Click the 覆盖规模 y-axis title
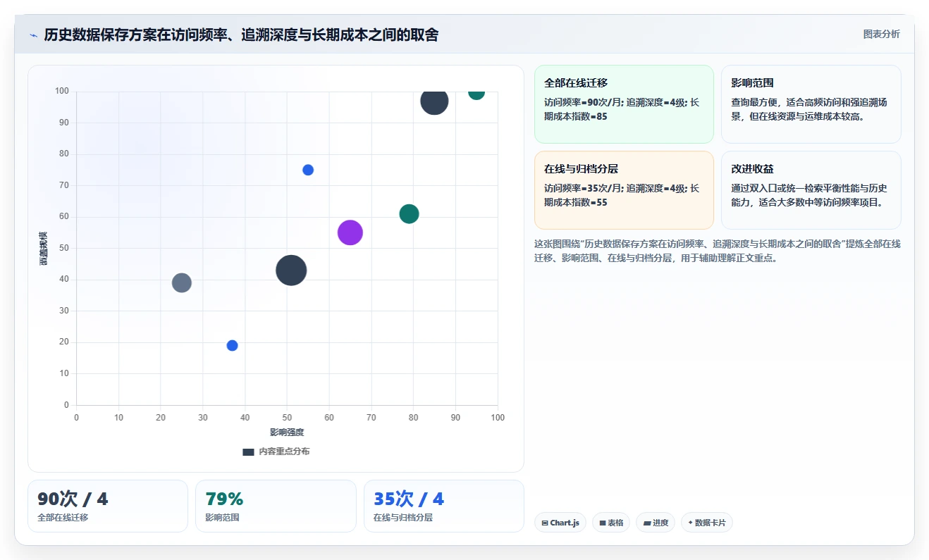Viewport: 929px width, 560px height. pos(44,248)
